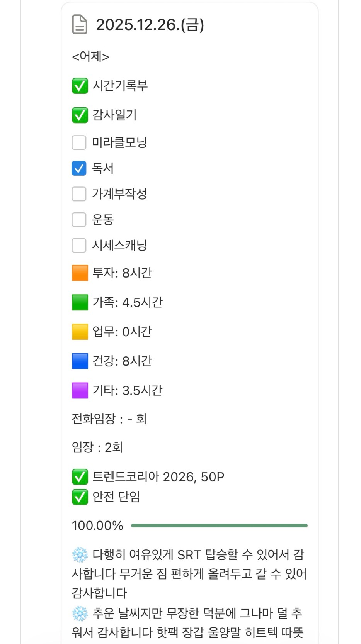Click the 100.00% green progress bar

click(219, 525)
